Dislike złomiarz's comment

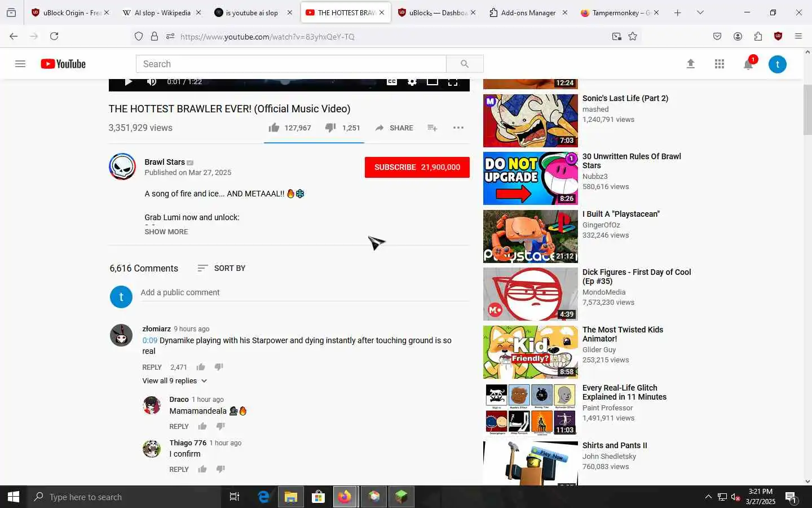[219, 367]
